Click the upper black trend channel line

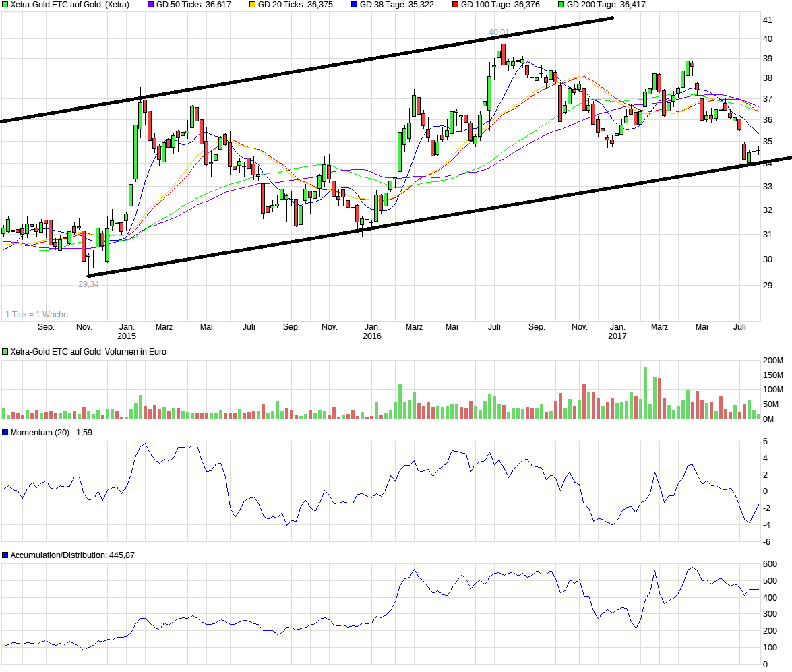(x=307, y=69)
